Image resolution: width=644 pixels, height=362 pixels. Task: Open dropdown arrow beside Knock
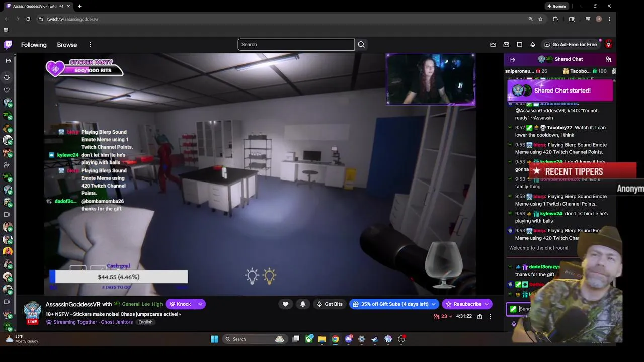(200, 304)
